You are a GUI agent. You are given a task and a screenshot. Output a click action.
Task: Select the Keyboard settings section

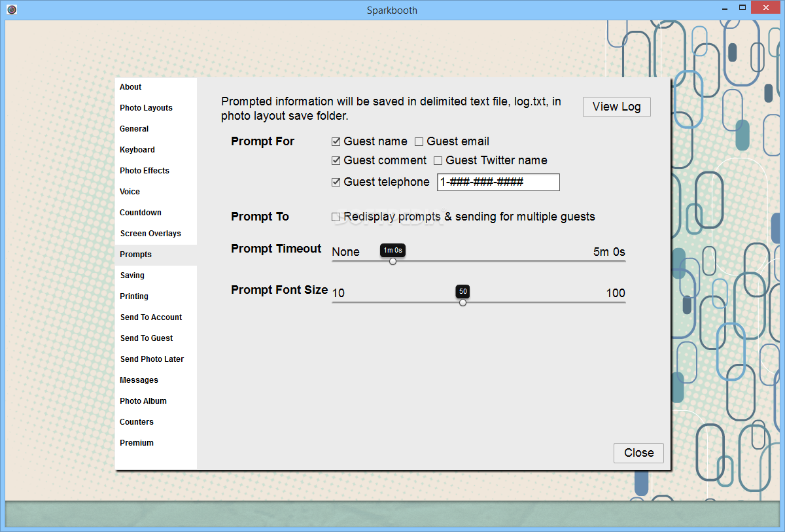[x=156, y=150]
